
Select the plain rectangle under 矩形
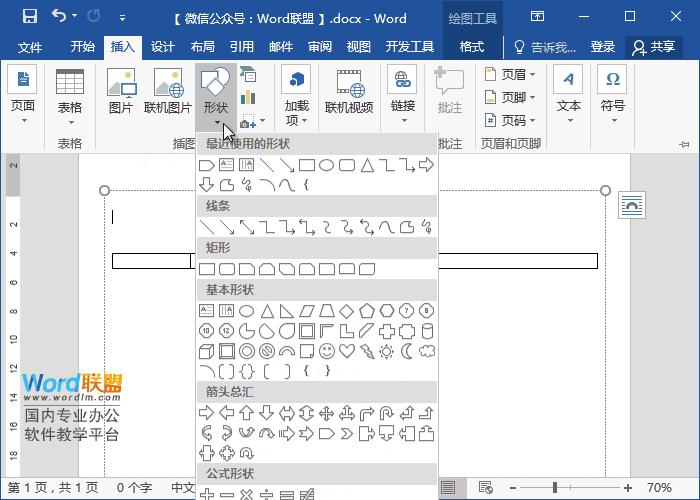207,269
